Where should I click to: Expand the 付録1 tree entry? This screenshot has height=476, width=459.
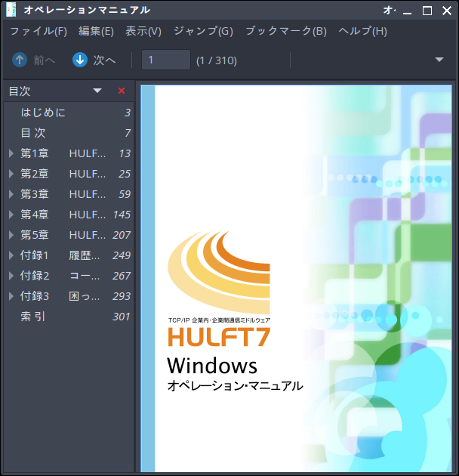point(11,255)
